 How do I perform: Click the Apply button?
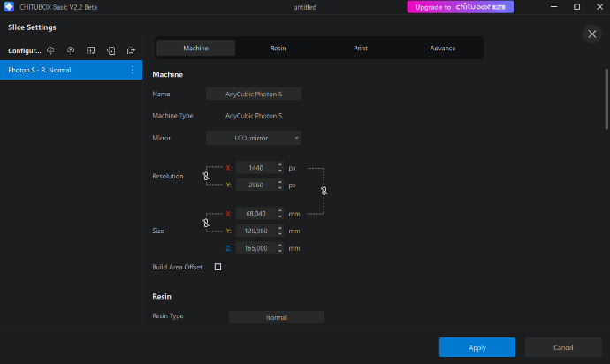coord(477,347)
